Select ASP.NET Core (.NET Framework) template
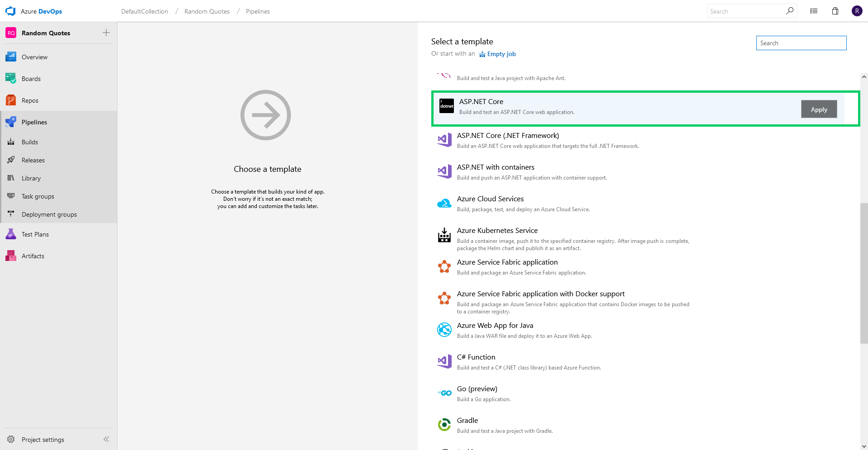The height and width of the screenshot is (450, 868). [x=508, y=136]
